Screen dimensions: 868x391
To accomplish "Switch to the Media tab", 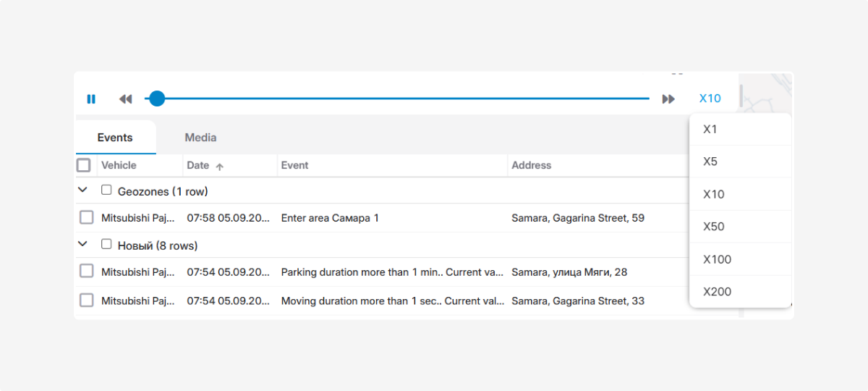I will (200, 138).
